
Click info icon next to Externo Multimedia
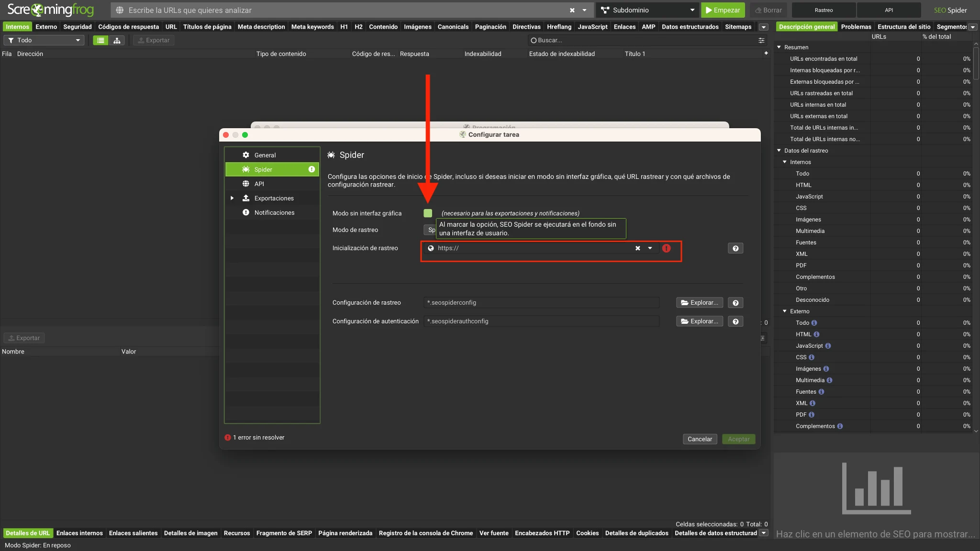pos(829,380)
